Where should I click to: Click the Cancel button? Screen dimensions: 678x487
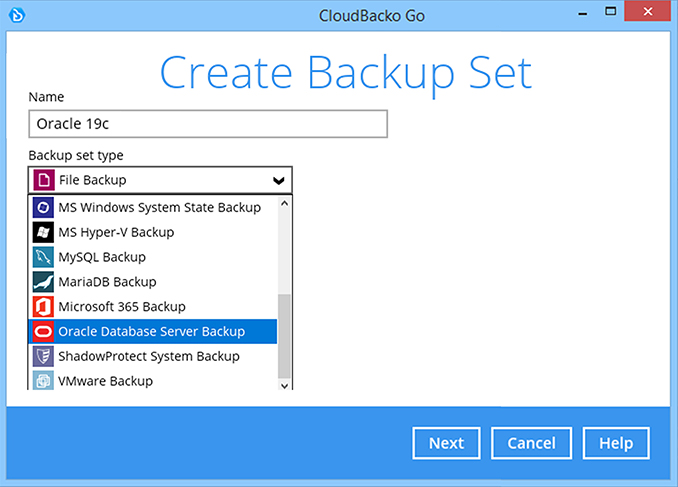coord(531,443)
